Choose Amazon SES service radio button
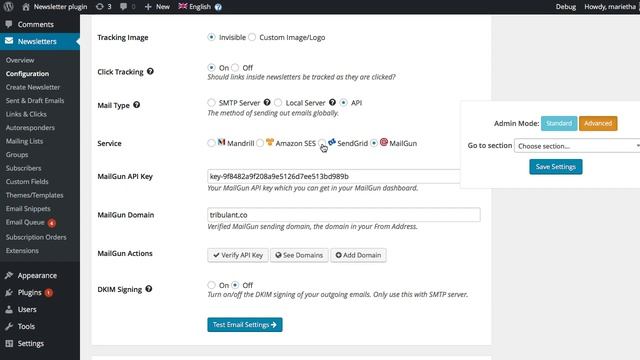The height and width of the screenshot is (360, 640). point(260,143)
